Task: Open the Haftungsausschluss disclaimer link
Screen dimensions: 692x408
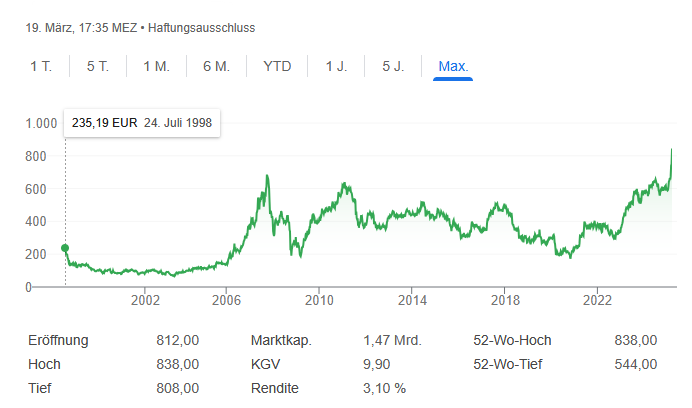Action: (x=190, y=27)
